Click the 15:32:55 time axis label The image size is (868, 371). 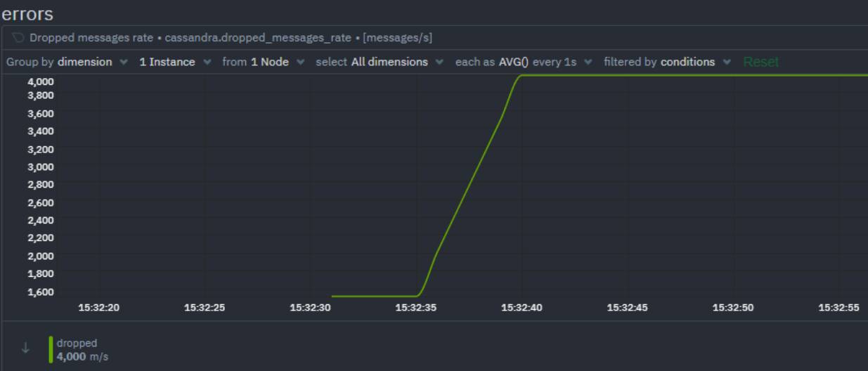click(838, 308)
